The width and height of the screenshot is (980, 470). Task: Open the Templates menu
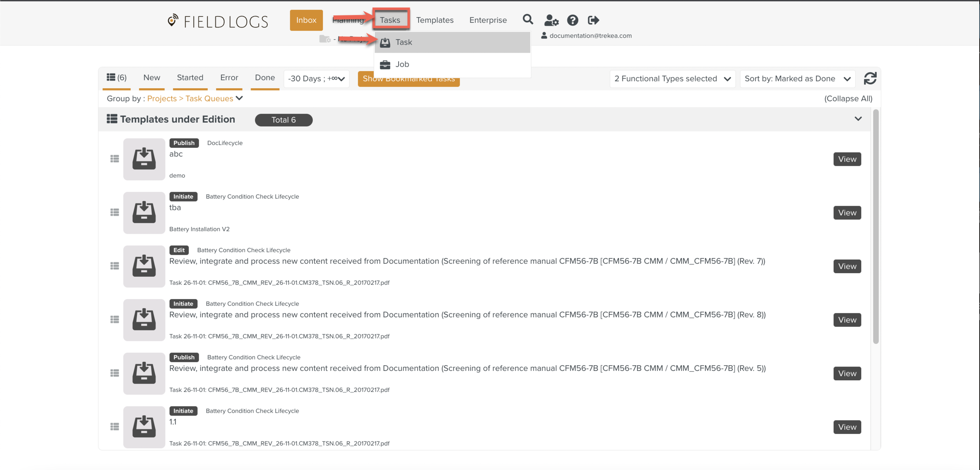coord(434,20)
